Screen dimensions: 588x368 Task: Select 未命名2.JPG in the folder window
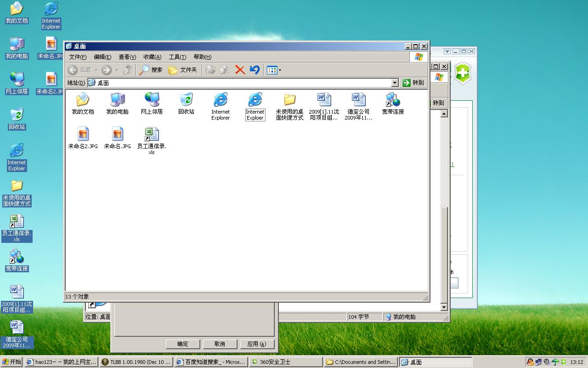point(83,138)
